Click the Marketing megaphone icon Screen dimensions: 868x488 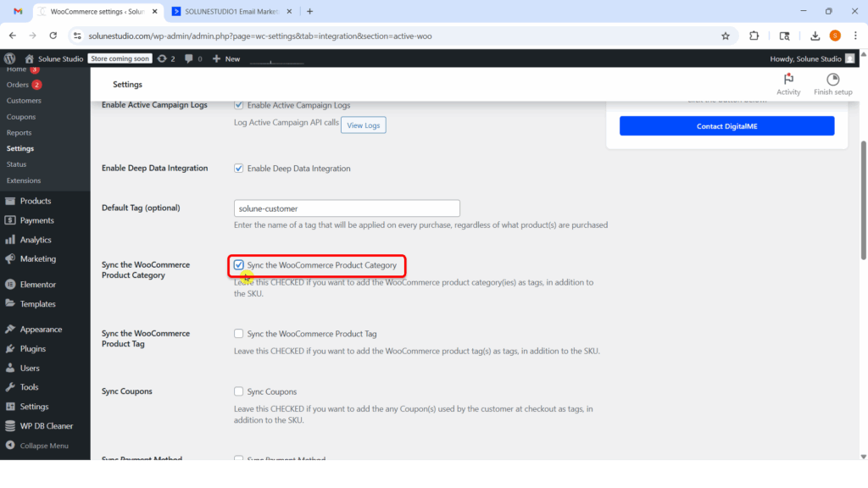[x=10, y=259]
